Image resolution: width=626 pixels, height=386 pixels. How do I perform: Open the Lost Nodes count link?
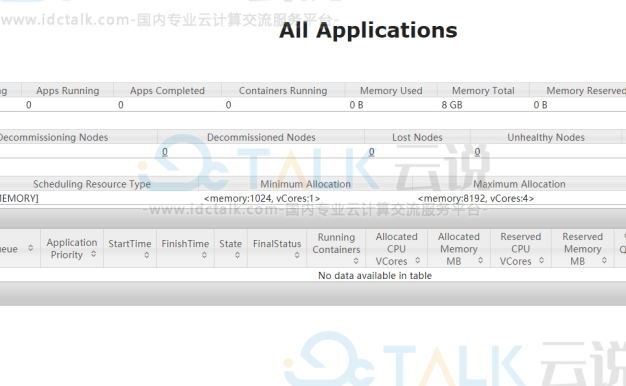(371, 152)
